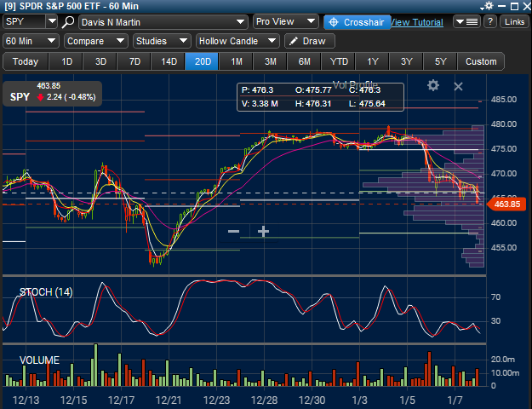The width and height of the screenshot is (532, 409).
Task: Open the Draw tools pencil button
Action: point(310,41)
